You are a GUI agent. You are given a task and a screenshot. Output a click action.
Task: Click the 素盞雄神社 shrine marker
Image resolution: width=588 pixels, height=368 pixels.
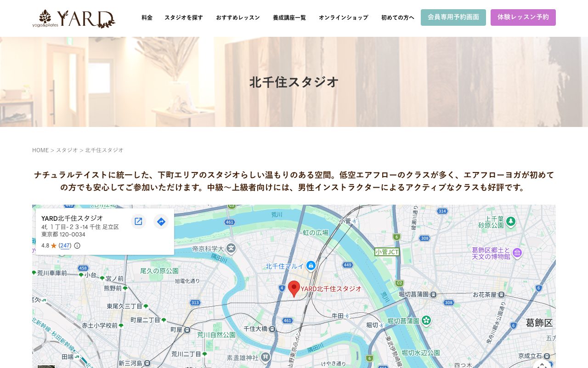pyautogui.click(x=266, y=356)
